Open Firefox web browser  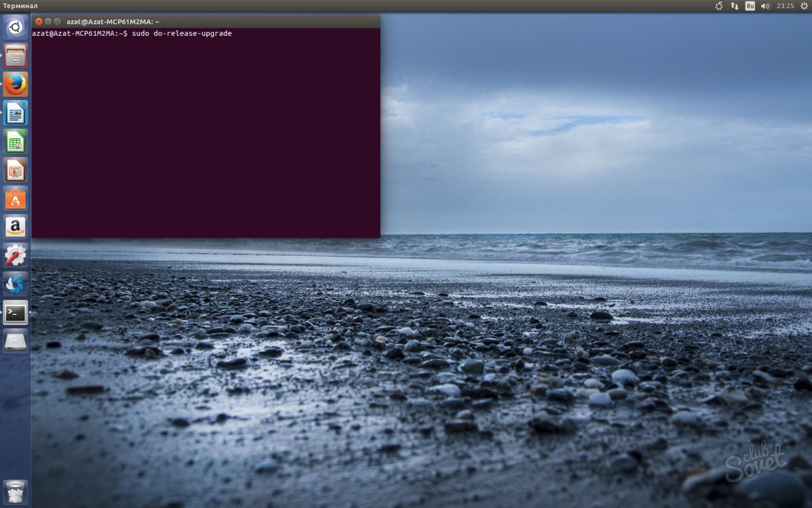point(15,84)
